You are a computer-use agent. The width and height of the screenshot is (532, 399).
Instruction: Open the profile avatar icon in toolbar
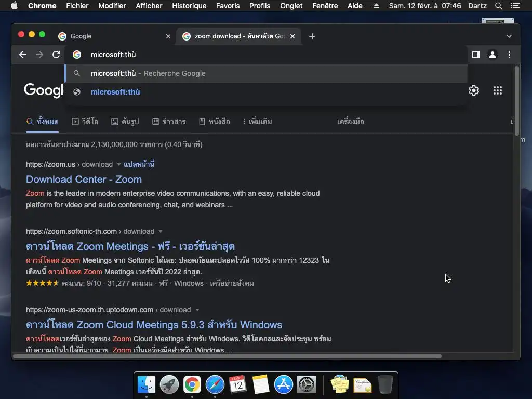pos(493,55)
